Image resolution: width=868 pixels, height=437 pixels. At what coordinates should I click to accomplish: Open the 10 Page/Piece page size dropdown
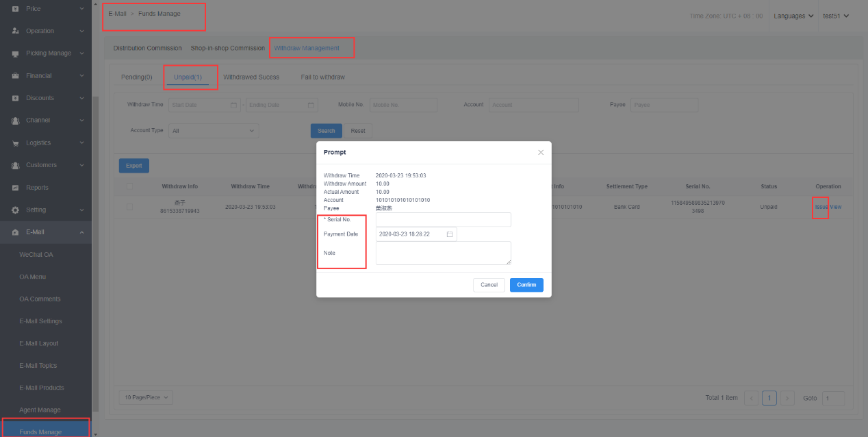click(146, 397)
